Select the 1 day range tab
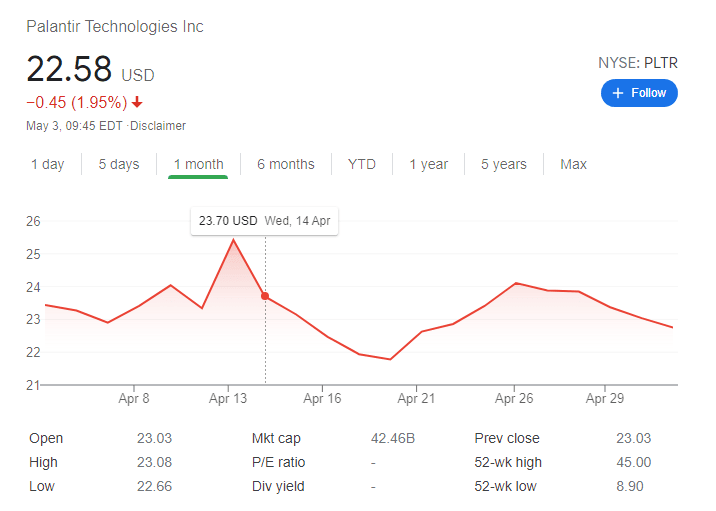 click(47, 164)
